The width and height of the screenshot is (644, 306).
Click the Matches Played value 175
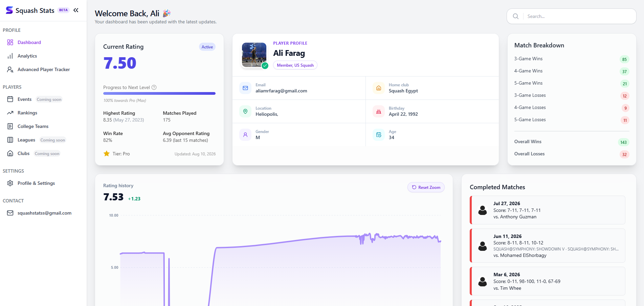[166, 120]
